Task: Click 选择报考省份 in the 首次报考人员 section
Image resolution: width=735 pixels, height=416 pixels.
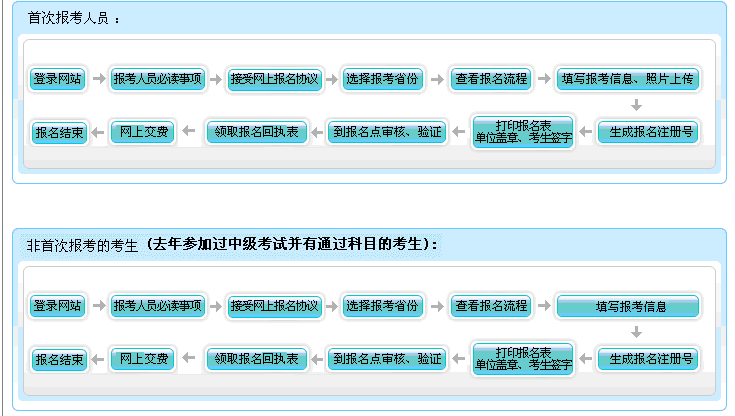Action: tap(381, 79)
